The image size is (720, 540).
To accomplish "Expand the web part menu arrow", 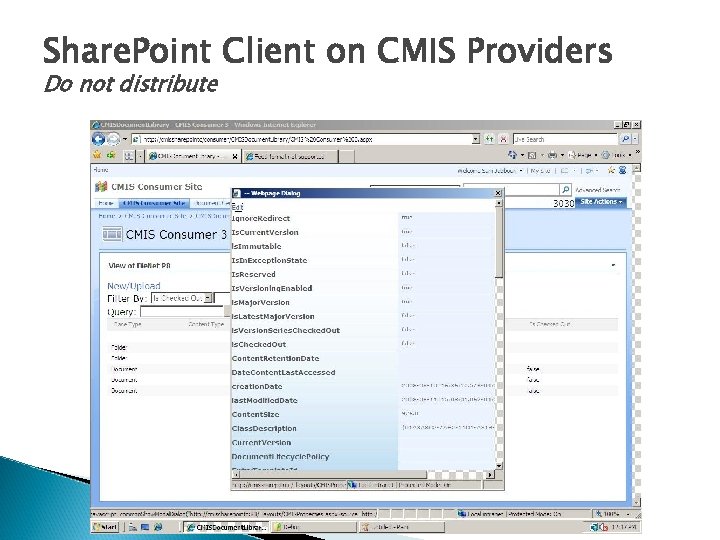I will pyautogui.click(x=613, y=265).
